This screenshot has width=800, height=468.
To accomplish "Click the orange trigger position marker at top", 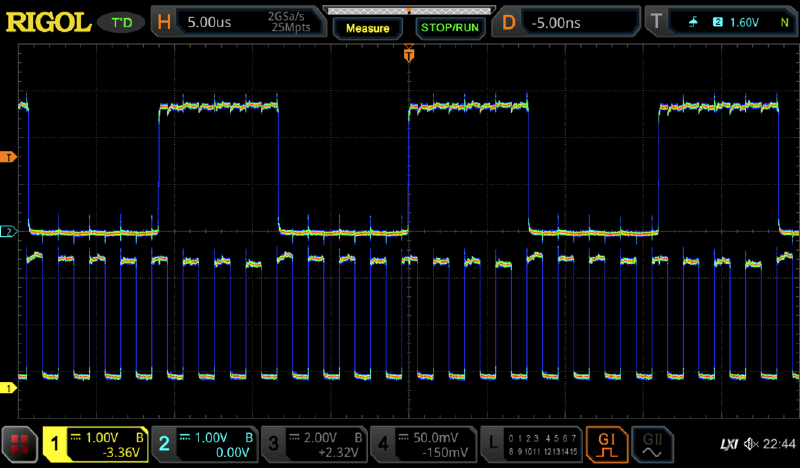I will 408,56.
